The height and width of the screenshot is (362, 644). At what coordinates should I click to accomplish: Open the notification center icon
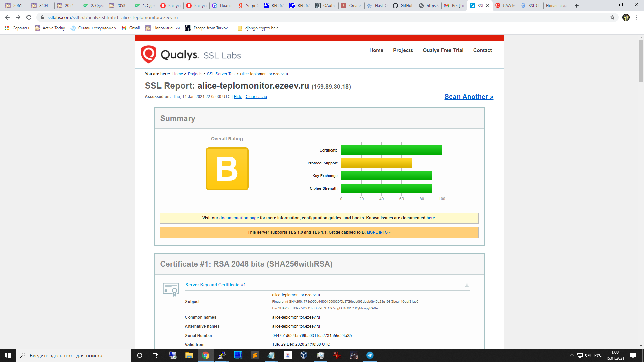tap(633, 355)
